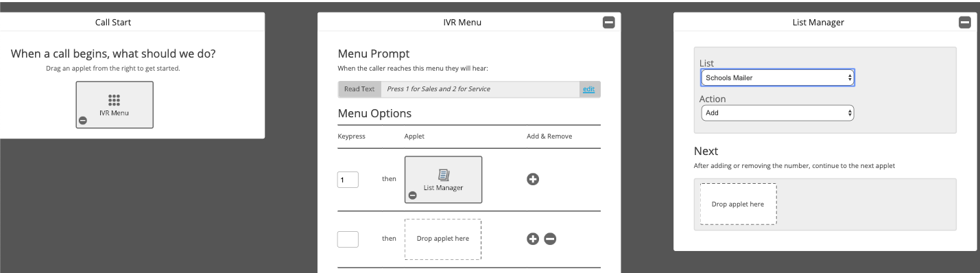Remove the IVR Menu applet using its minus icon
Screen dimensions: 980x273
[x=83, y=121]
